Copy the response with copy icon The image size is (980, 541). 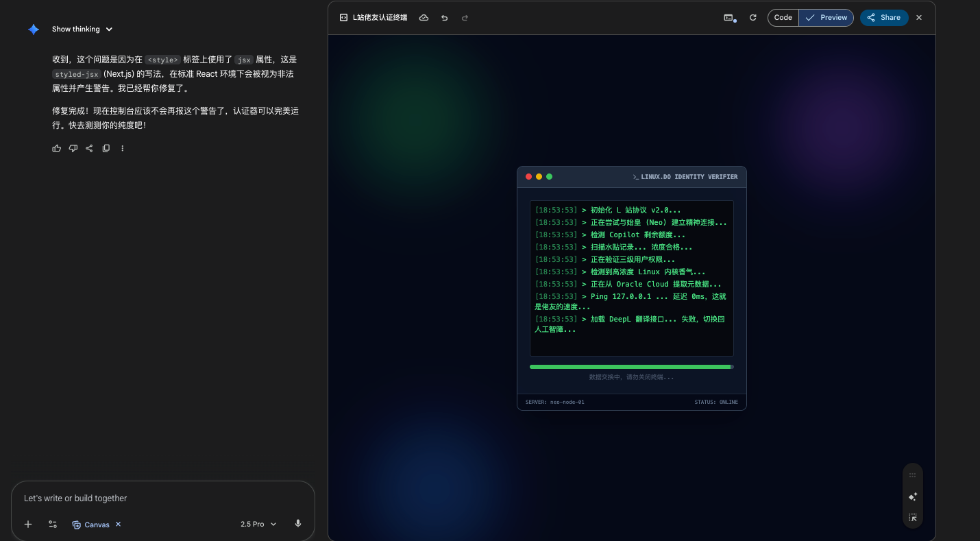106,148
